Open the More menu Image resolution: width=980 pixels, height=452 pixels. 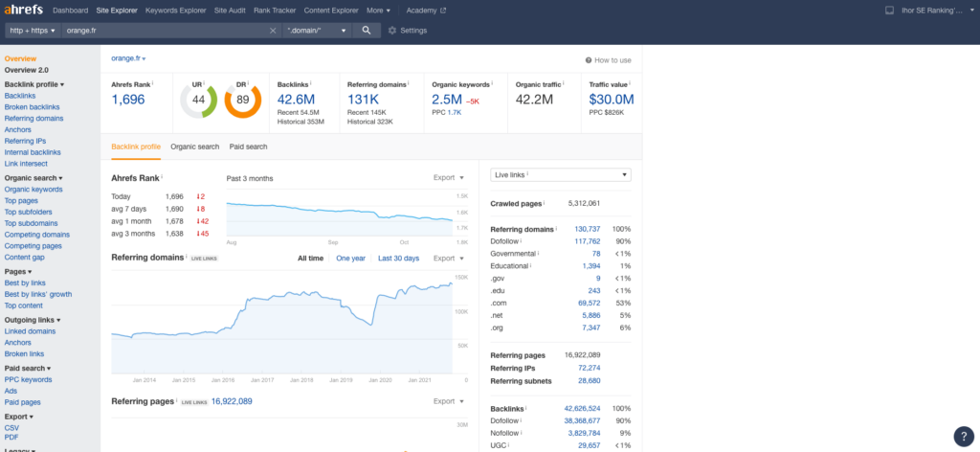[378, 11]
